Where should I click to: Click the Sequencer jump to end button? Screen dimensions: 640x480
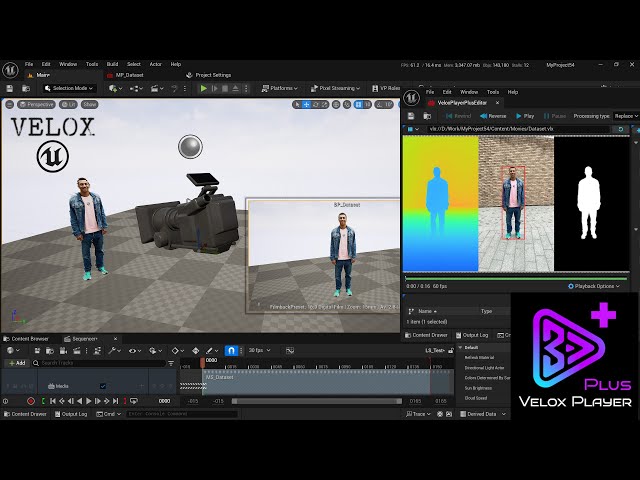[116, 401]
